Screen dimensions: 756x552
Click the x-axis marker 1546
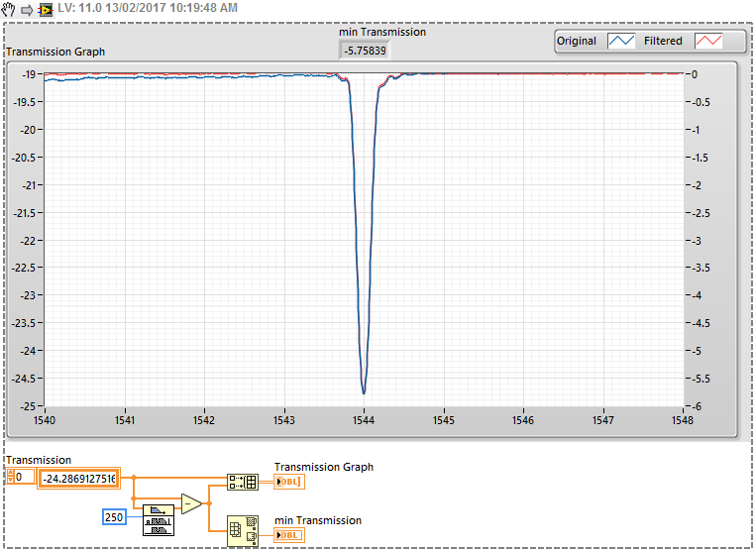[523, 420]
